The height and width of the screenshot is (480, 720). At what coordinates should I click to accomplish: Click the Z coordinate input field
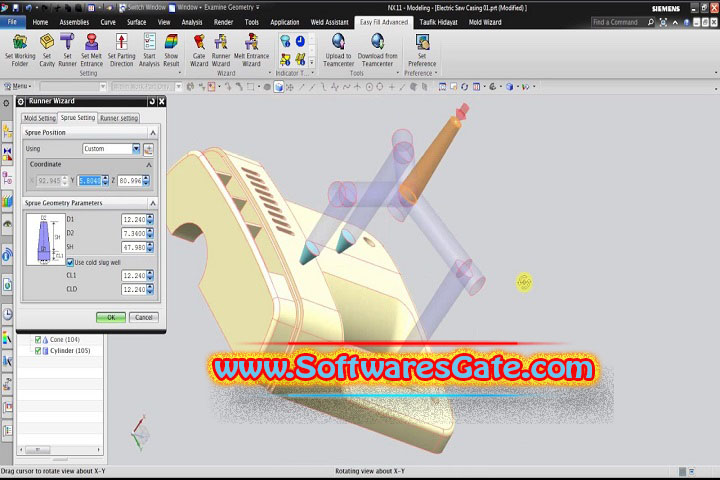coord(130,181)
